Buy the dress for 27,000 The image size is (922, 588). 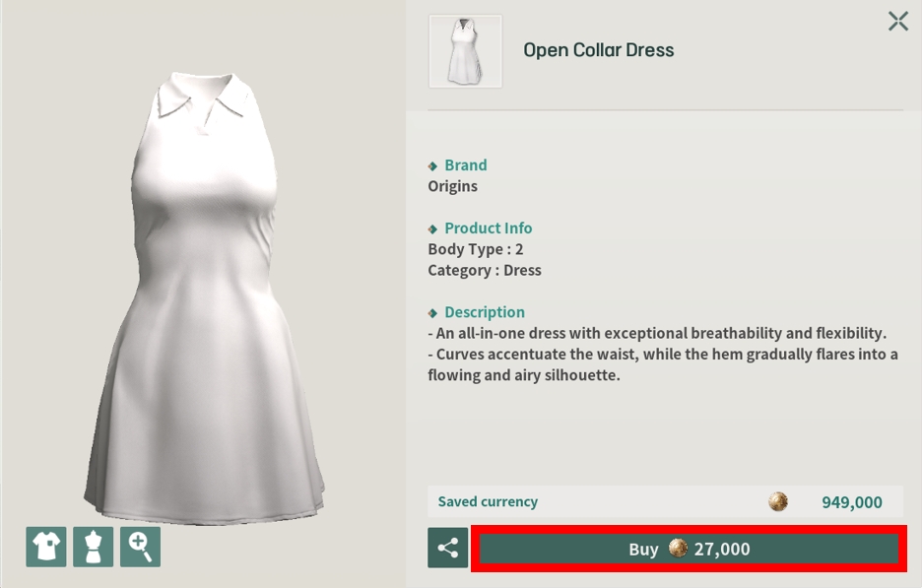pos(689,549)
